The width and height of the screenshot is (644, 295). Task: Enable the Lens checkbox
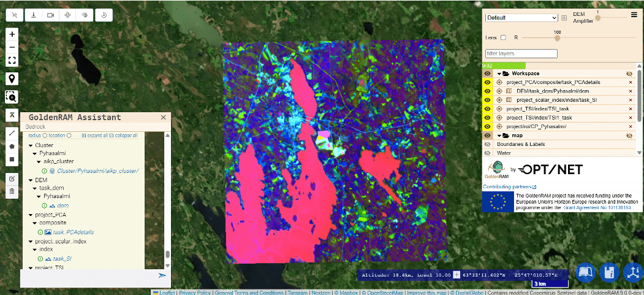tap(504, 38)
